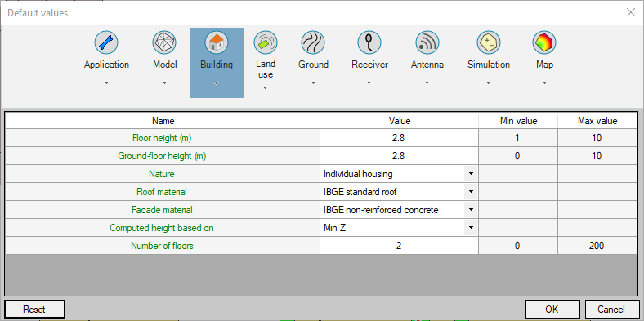The height and width of the screenshot is (321, 644).
Task: Close the Default values dialog
Action: 630,12
